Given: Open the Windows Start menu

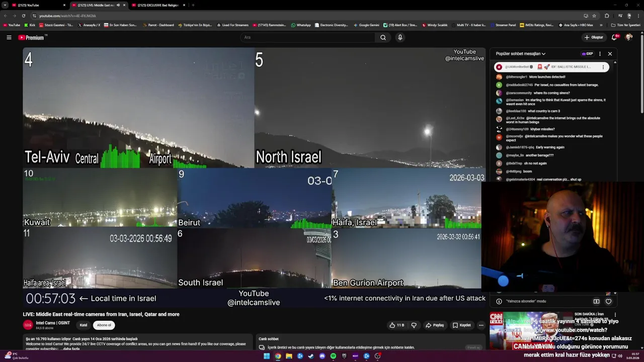Looking at the screenshot, I should 267,356.
